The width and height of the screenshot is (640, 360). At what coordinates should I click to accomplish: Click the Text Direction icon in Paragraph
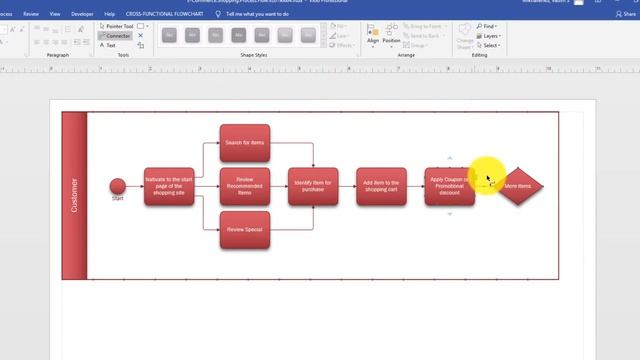click(x=81, y=29)
